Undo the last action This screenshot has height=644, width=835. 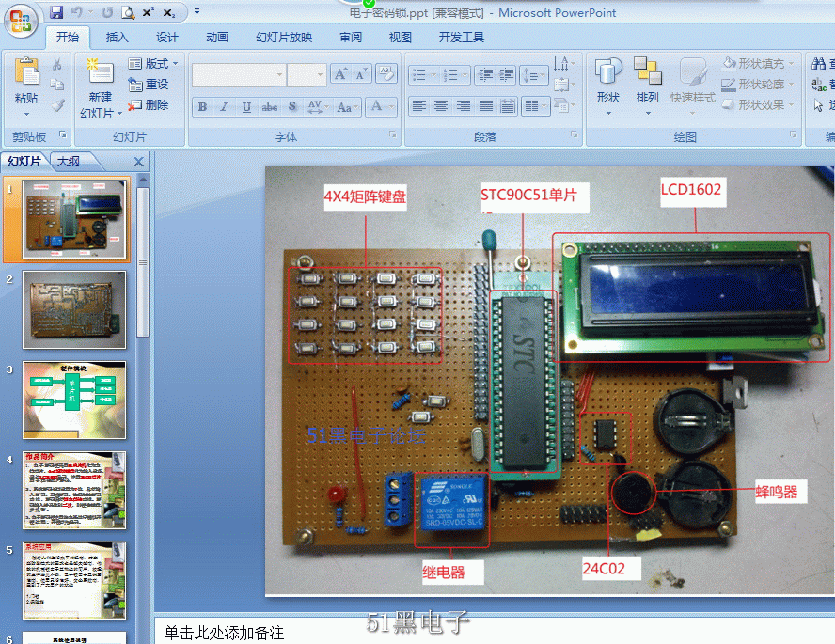[77, 12]
